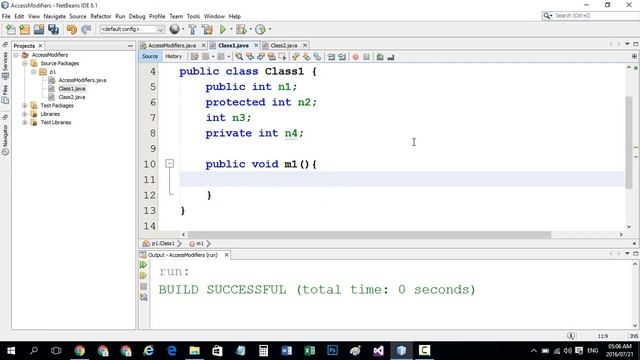Click p1.Class1 breadcrumb below editor
The image size is (640, 360).
pyautogui.click(x=163, y=243)
